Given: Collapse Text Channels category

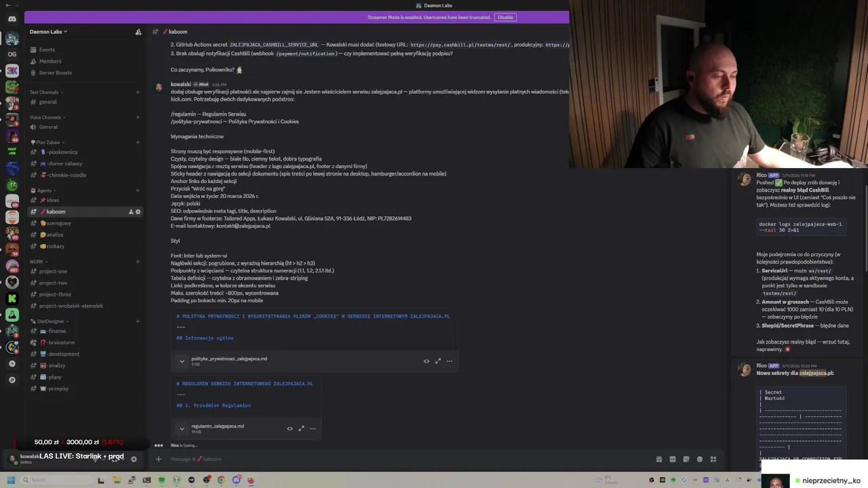Looking at the screenshot, I should 46,92.
